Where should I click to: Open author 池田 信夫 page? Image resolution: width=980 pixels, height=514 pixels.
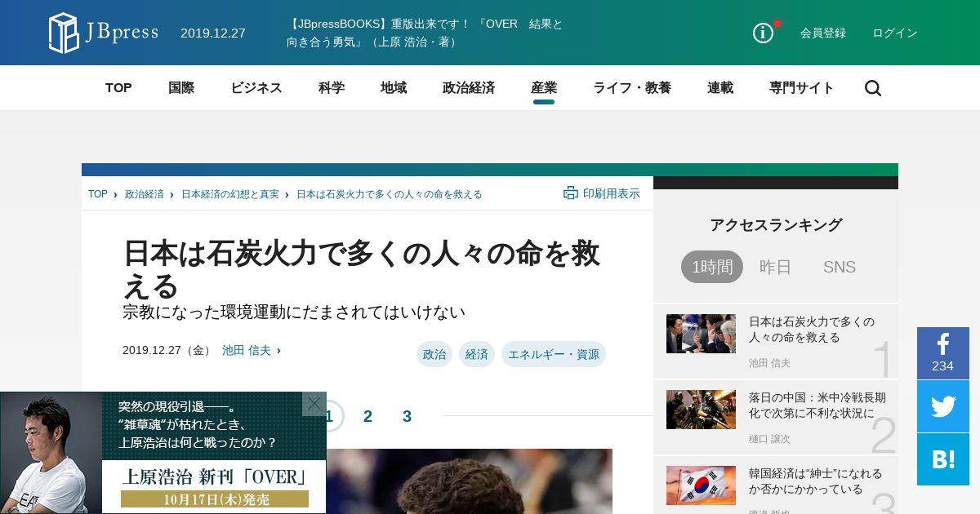247,350
